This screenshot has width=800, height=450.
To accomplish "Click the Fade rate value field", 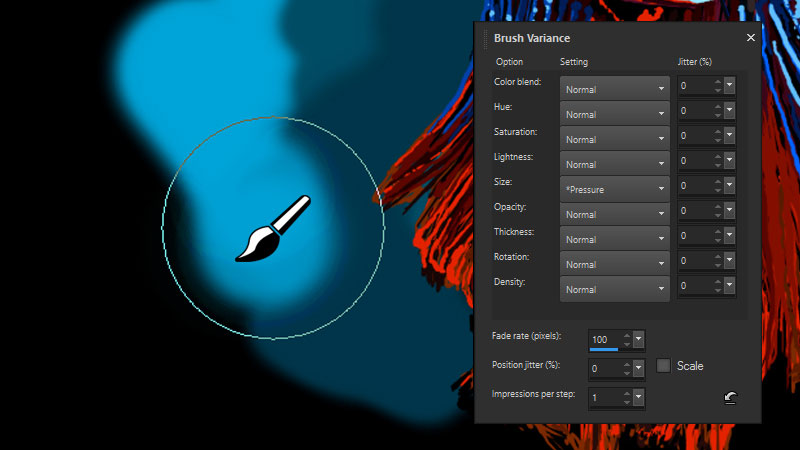I will (605, 339).
